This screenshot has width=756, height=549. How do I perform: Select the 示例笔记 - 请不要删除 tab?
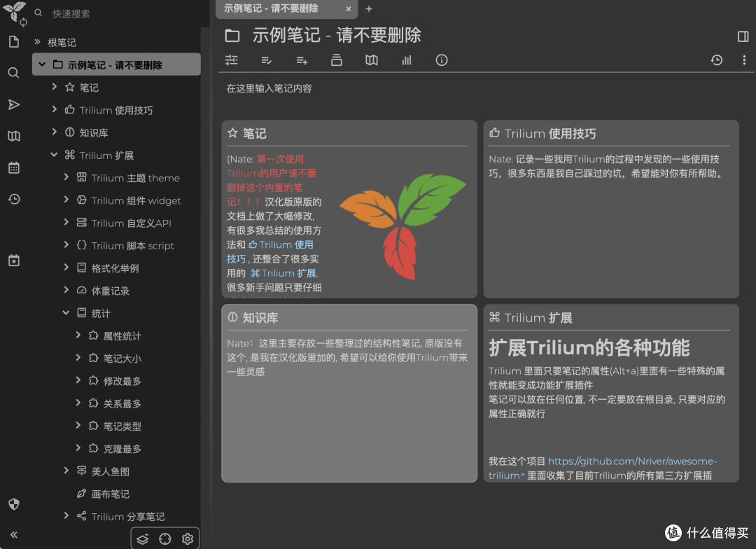[271, 8]
